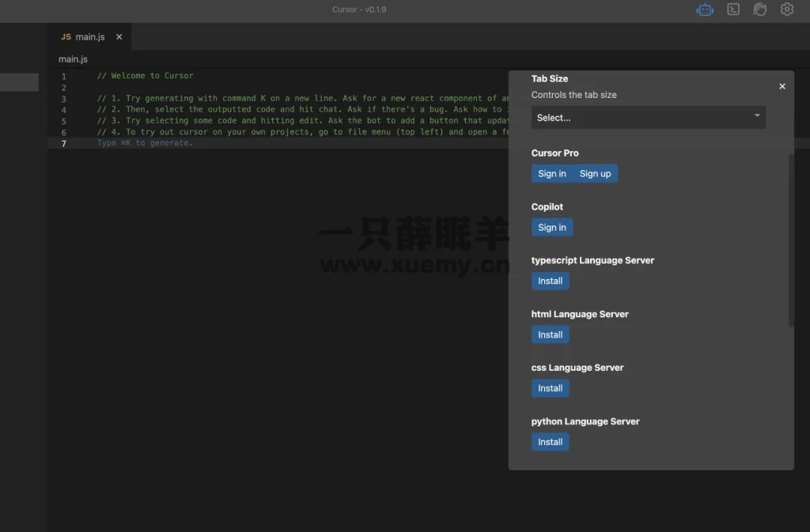Click 'python Language Server' heading
This screenshot has width=810, height=532.
tap(585, 421)
